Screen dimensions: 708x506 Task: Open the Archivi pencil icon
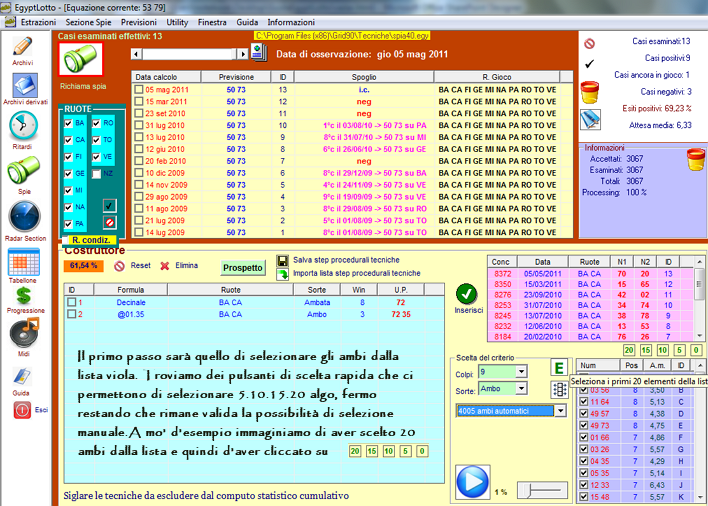click(22, 46)
